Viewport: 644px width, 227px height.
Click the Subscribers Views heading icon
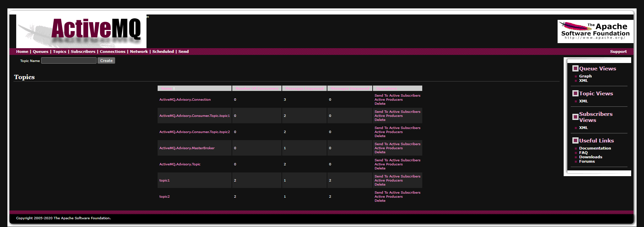[575, 117]
